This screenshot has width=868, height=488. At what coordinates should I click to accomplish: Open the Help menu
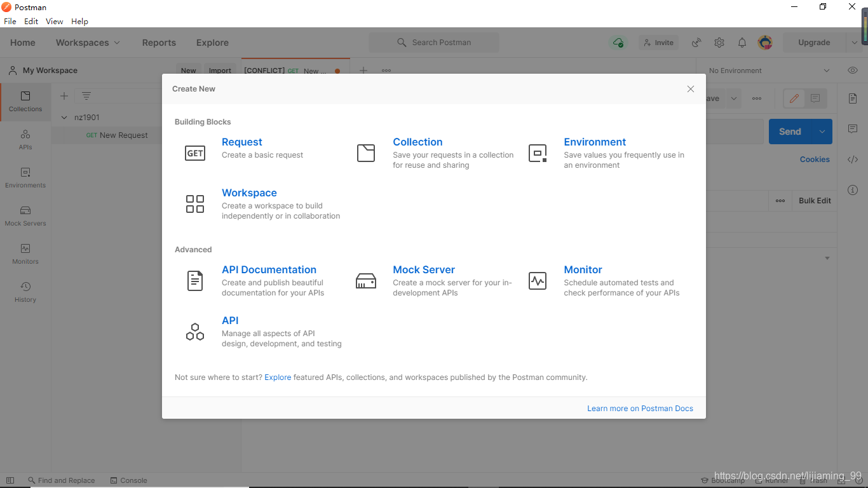point(79,21)
